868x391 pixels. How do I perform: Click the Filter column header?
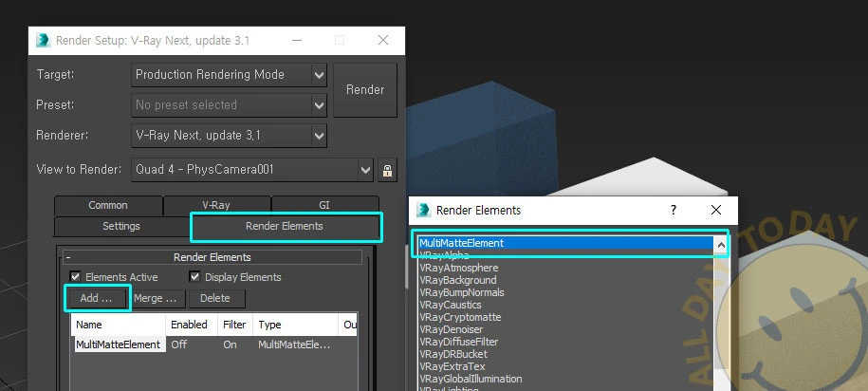click(234, 325)
